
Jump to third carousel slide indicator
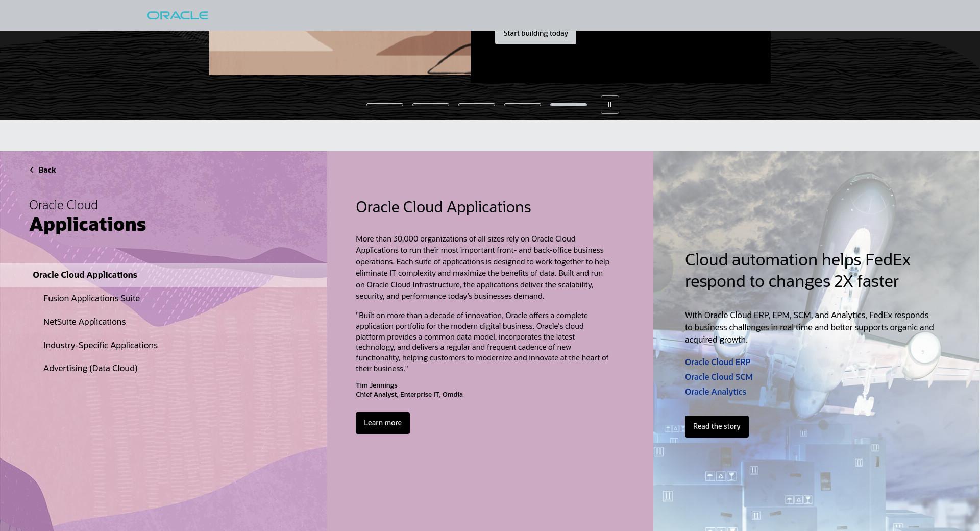coord(477,105)
